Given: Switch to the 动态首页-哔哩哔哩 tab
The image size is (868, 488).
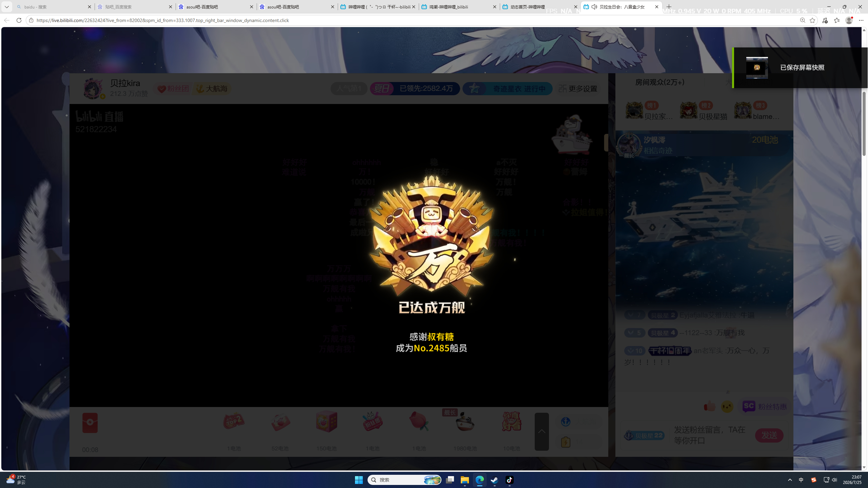Looking at the screenshot, I should [x=540, y=7].
